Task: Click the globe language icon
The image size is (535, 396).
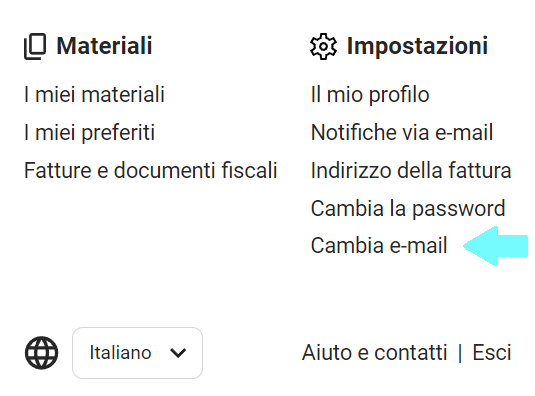Action: tap(41, 353)
